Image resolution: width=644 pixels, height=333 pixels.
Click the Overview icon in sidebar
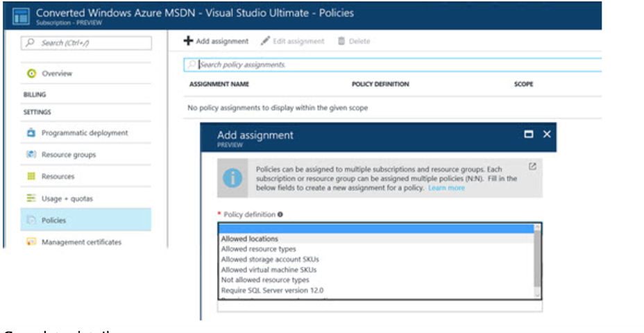point(31,74)
